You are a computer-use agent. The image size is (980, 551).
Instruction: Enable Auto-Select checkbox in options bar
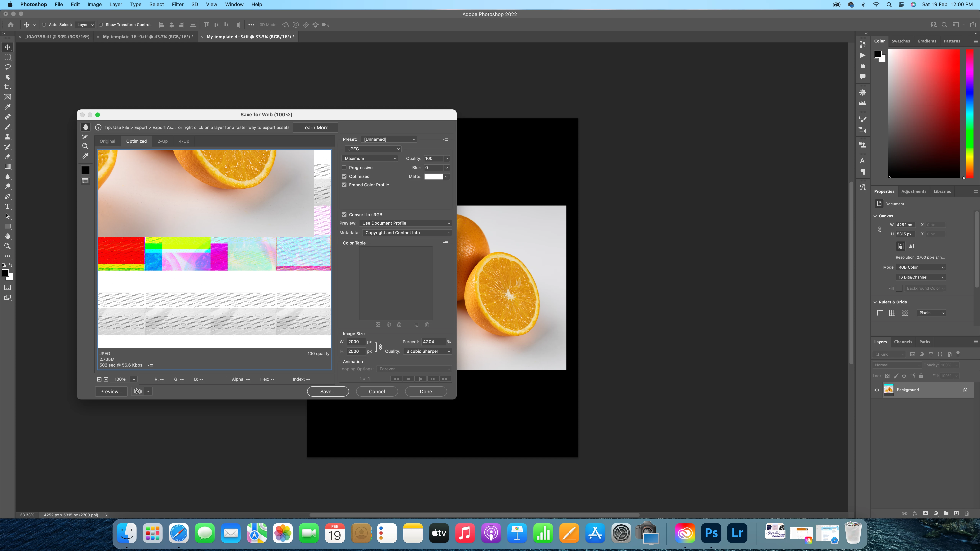[x=44, y=25]
